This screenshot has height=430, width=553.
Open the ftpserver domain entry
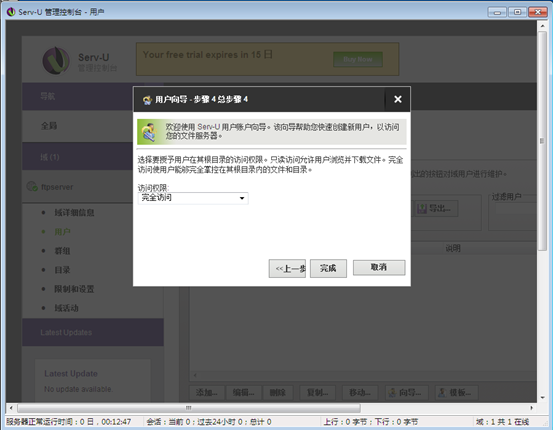point(57,187)
